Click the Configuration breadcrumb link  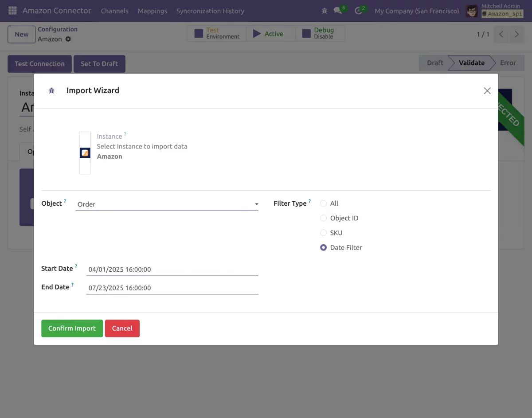pos(58,29)
